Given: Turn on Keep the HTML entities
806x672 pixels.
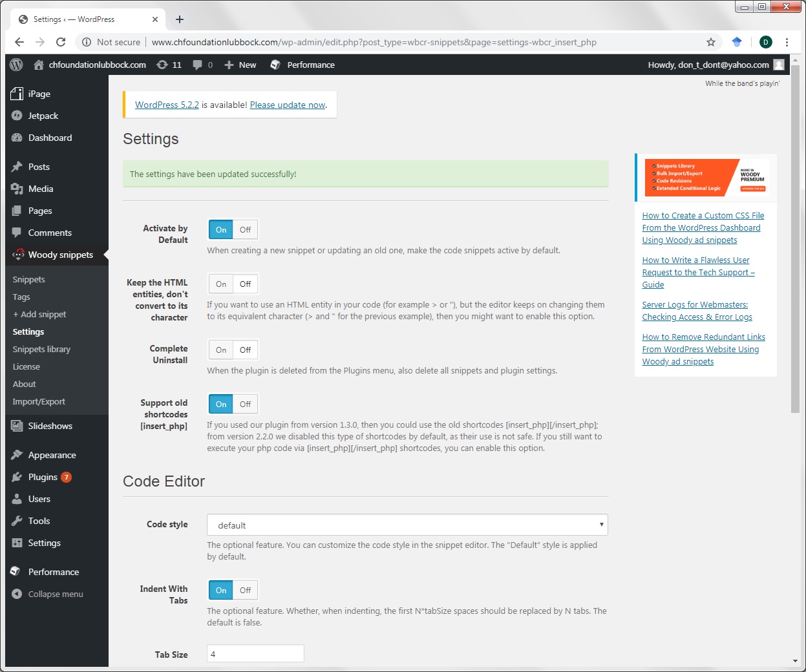Looking at the screenshot, I should (221, 284).
